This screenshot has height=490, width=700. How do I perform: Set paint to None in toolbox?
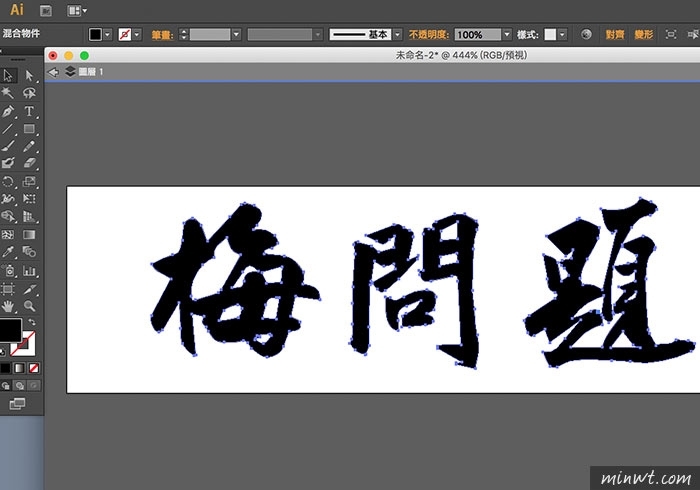point(36,367)
